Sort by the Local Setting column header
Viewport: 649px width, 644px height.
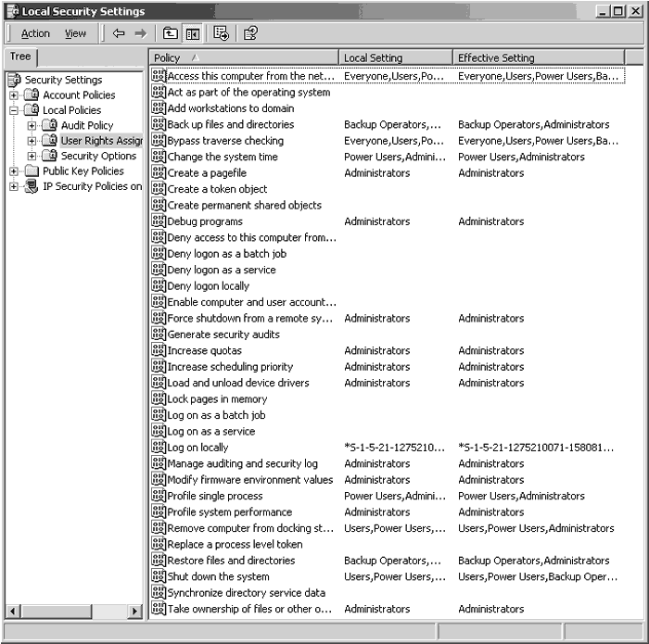pos(396,57)
